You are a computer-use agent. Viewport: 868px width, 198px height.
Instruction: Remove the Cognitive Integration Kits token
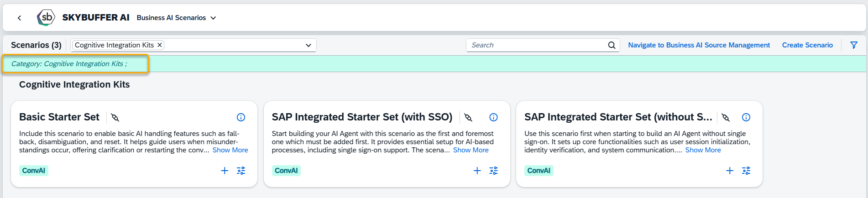[160, 45]
